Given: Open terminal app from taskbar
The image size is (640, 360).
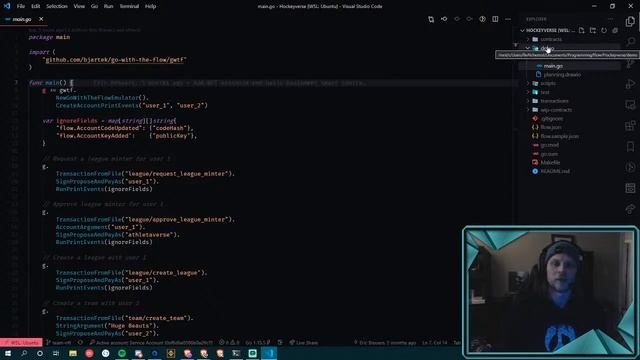Looking at the screenshot, I should click(236, 353).
